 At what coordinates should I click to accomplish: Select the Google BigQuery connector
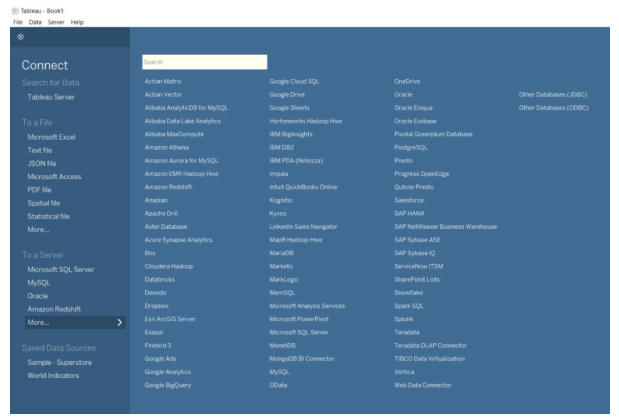(x=167, y=385)
